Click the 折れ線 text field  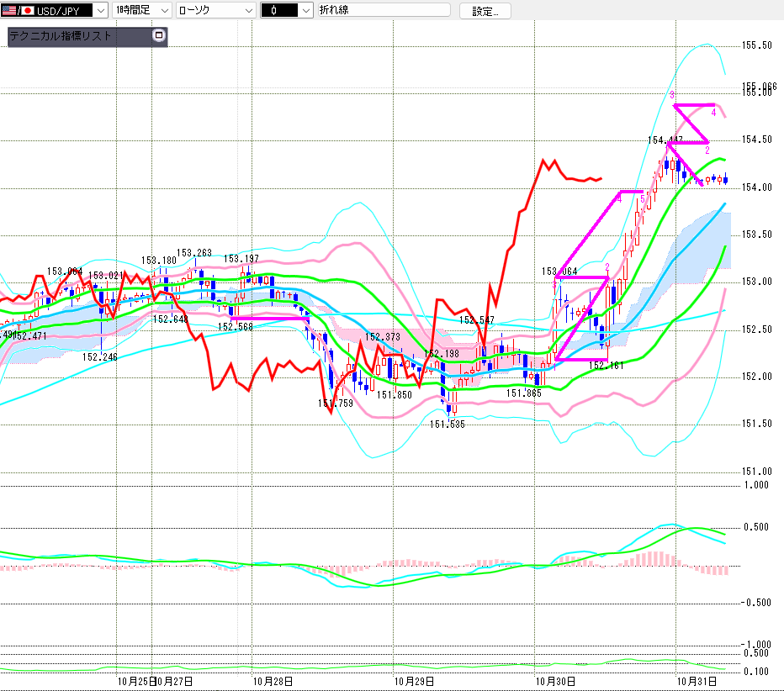pos(383,11)
